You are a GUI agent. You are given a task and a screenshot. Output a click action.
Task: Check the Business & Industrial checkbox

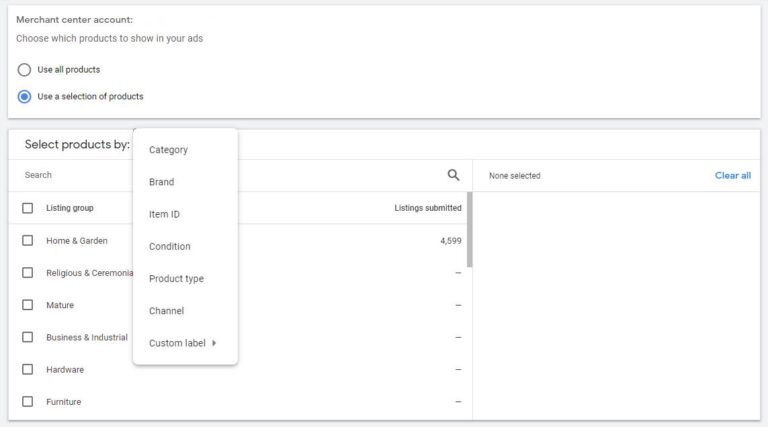click(x=27, y=337)
